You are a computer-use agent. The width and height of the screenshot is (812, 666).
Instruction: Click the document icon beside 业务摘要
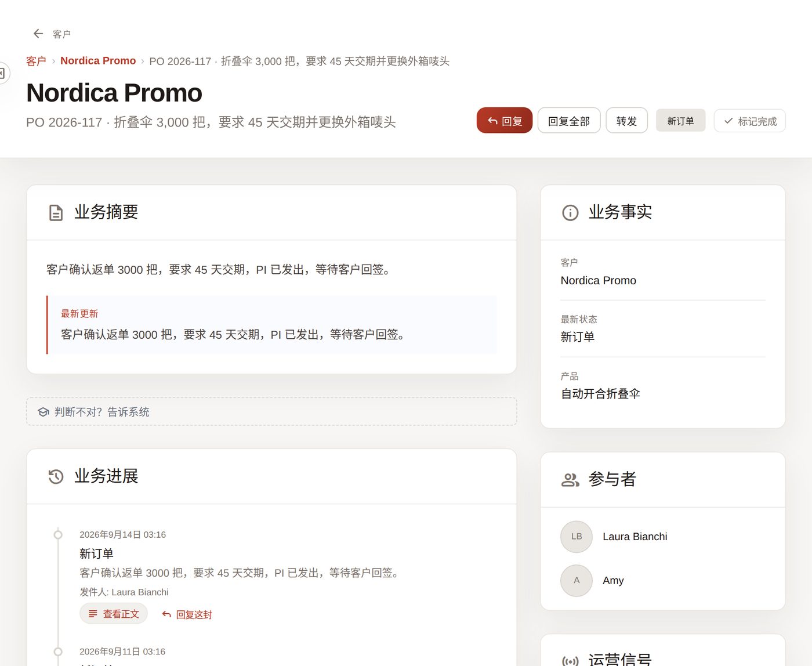56,213
